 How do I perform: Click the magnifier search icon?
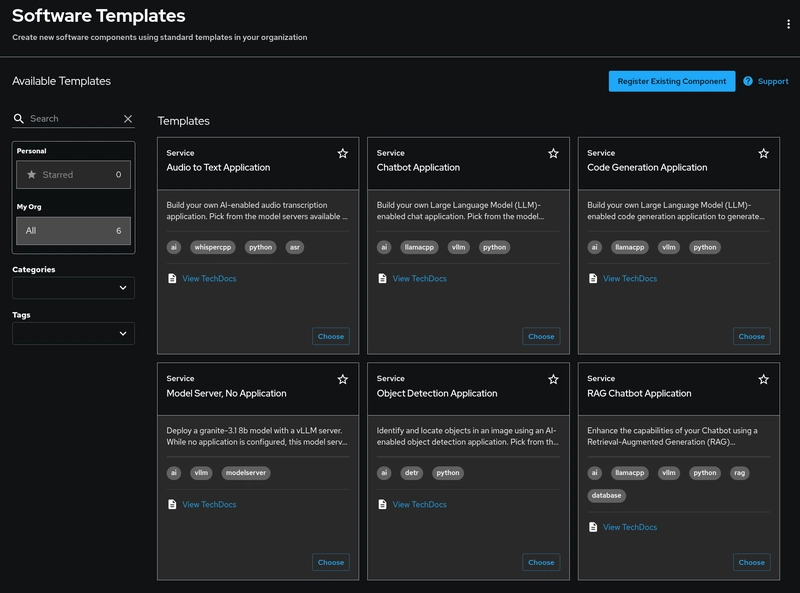tap(19, 118)
